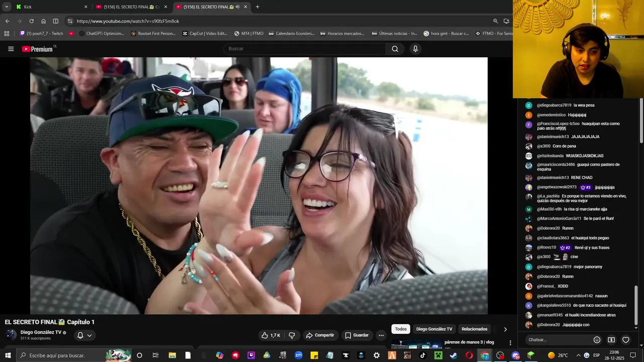The width and height of the screenshot is (644, 362).
Task: Mute the active tab audio speaker icon
Action: [237, 7]
